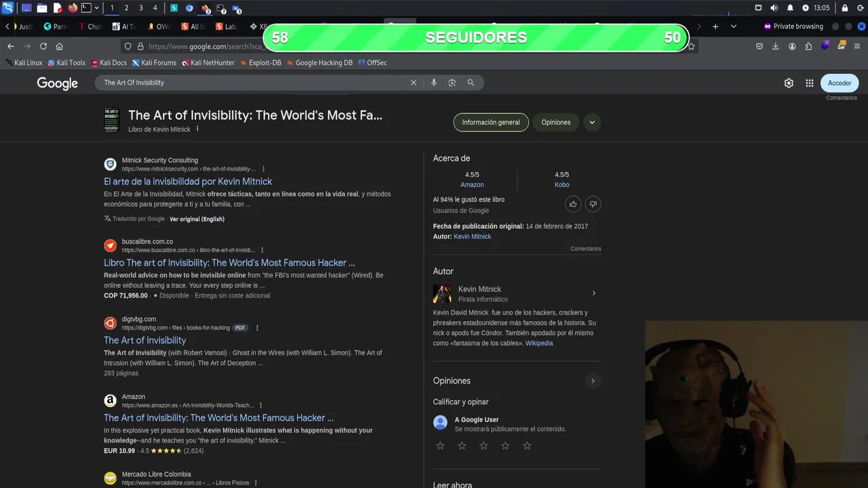
Task: Expand the terminal launcher dropdown arrow
Action: pos(97,8)
